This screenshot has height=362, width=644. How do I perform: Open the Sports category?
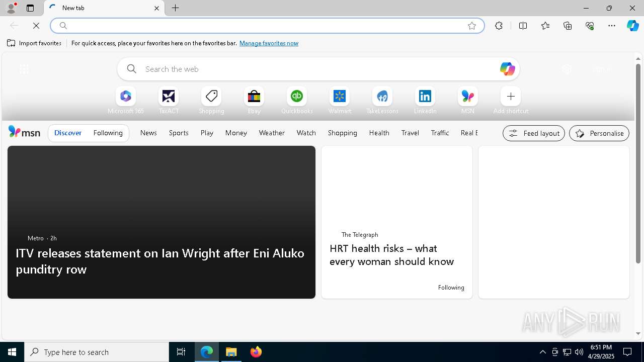point(179,133)
